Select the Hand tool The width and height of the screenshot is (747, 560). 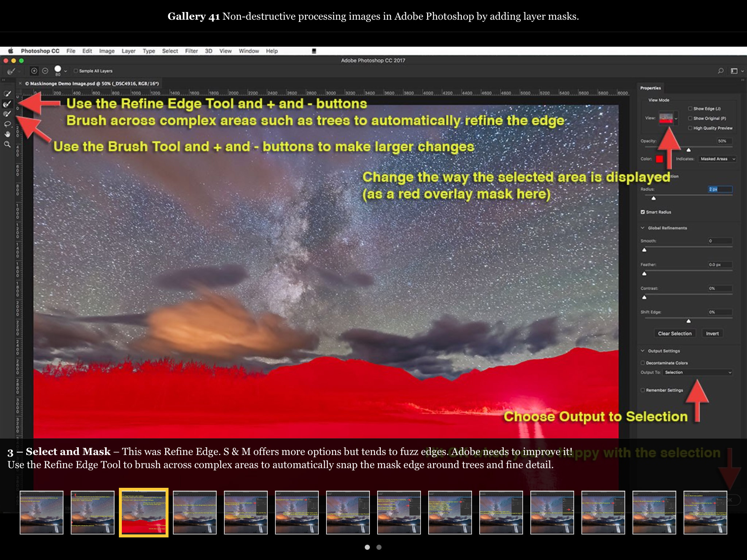point(7,134)
